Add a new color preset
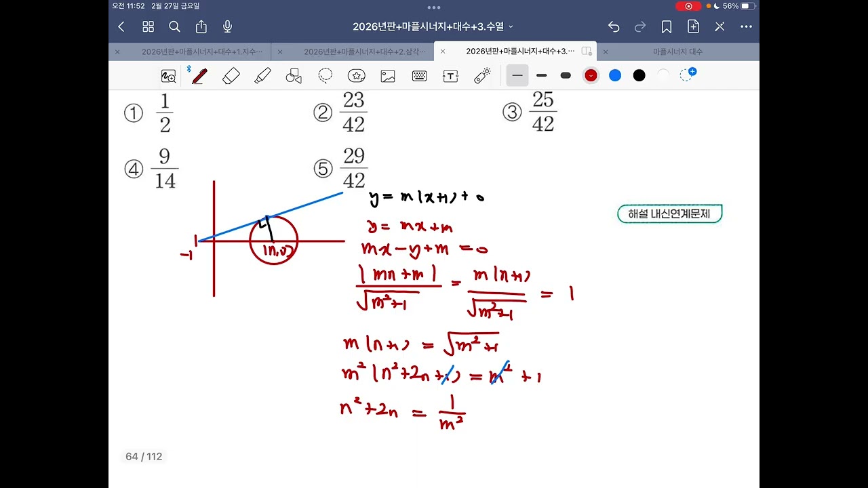 click(x=688, y=75)
